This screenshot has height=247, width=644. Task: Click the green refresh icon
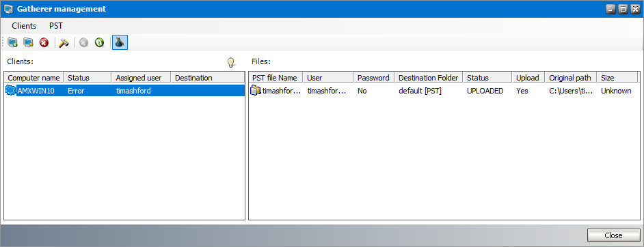[x=99, y=42]
